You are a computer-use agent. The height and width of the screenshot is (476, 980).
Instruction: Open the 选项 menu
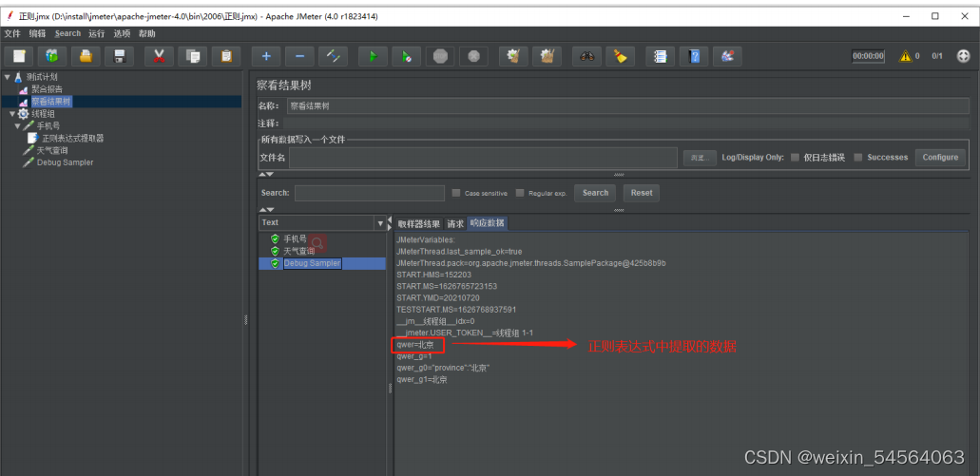pos(122,34)
